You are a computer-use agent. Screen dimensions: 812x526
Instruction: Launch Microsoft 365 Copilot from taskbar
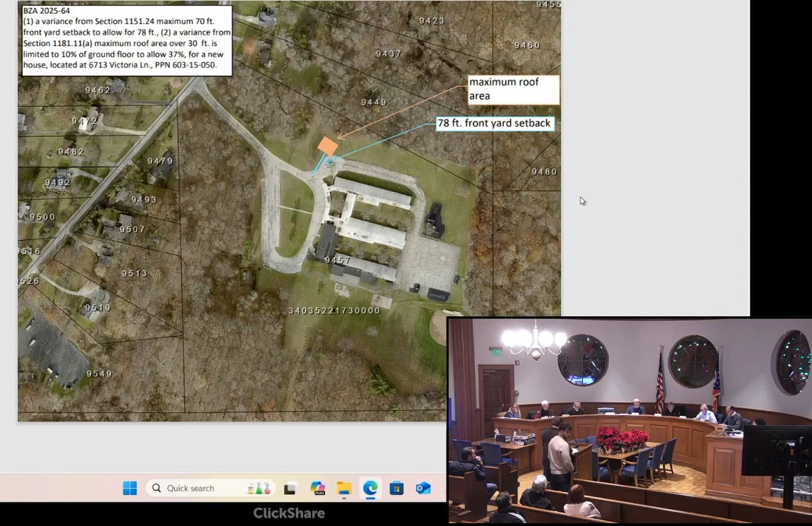[x=317, y=489]
